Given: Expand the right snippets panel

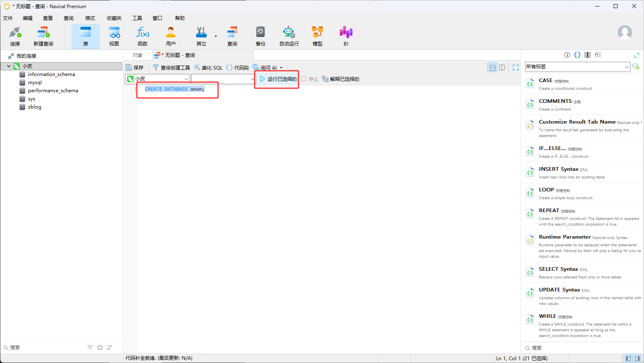Looking at the screenshot, I should pyautogui.click(x=636, y=55).
